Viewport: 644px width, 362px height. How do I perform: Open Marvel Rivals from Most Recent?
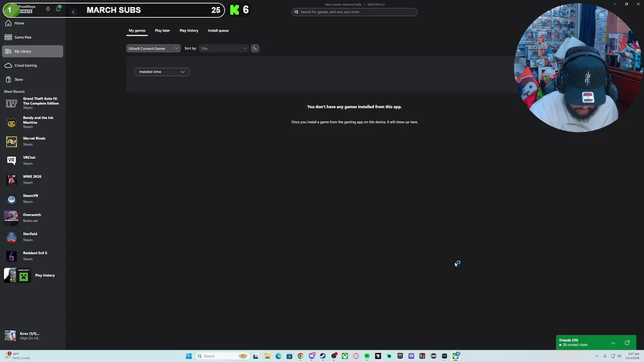click(x=32, y=141)
